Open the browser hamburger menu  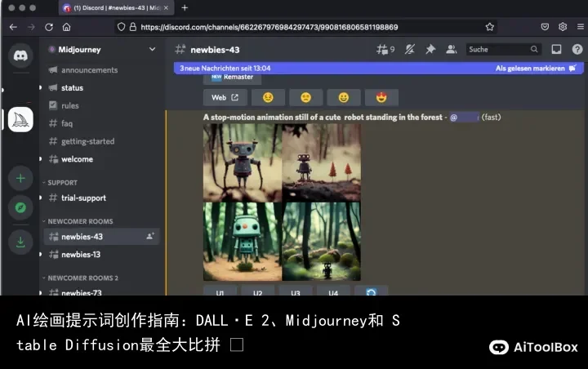click(x=581, y=27)
